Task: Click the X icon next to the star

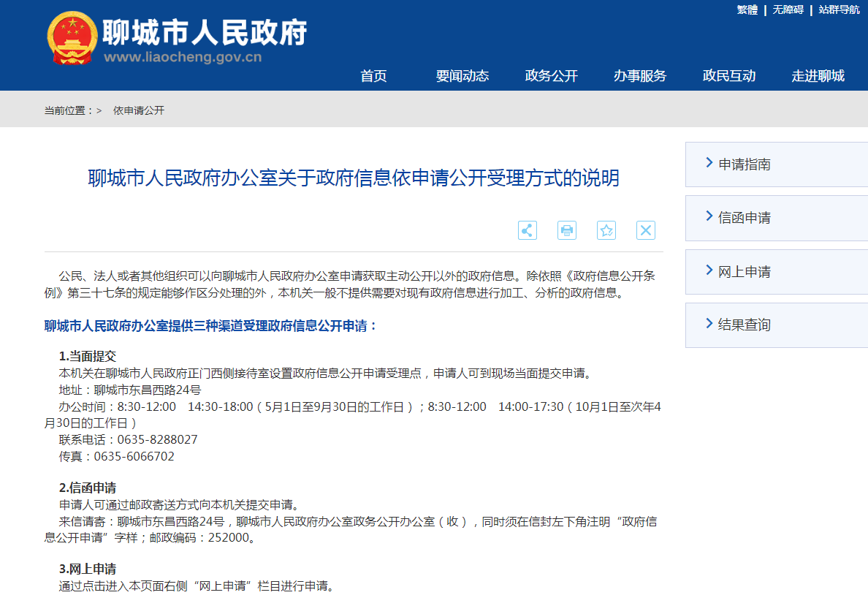Action: coord(645,230)
